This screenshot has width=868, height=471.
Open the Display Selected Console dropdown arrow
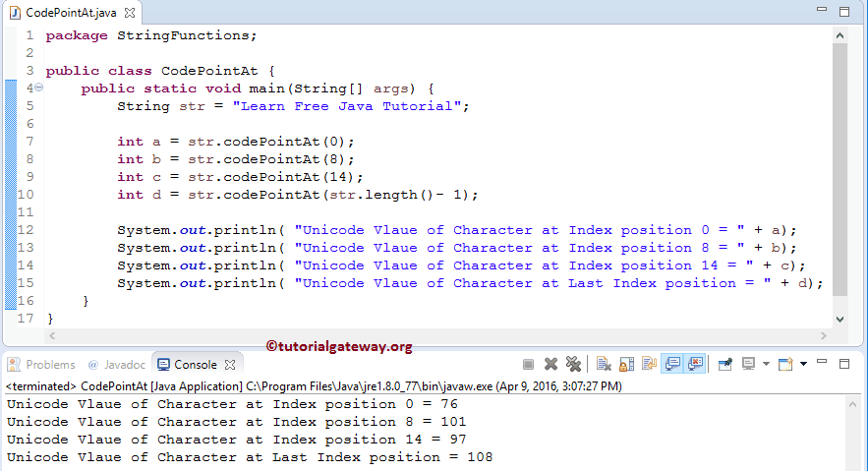pos(766,364)
